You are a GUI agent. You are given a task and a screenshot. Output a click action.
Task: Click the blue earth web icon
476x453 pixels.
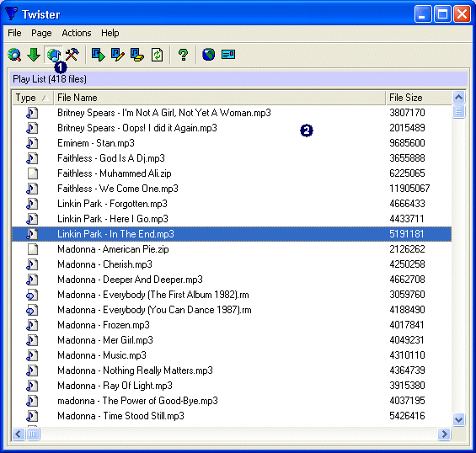point(209,55)
